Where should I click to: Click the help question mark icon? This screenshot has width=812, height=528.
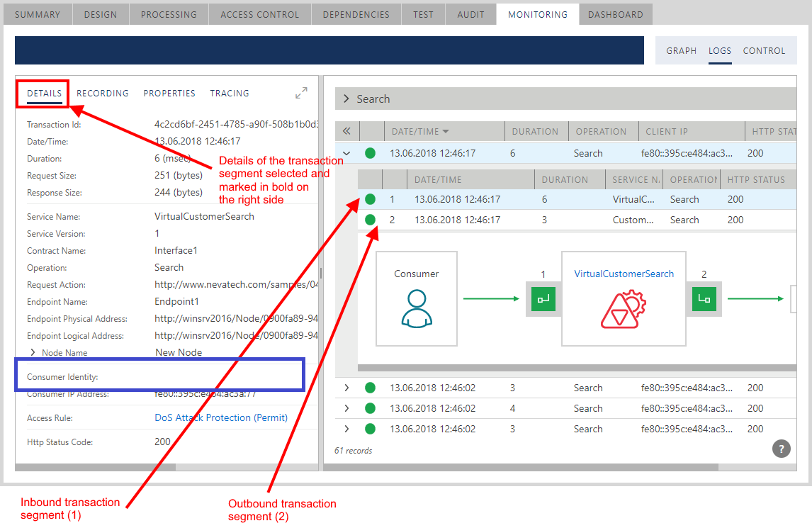point(781,448)
